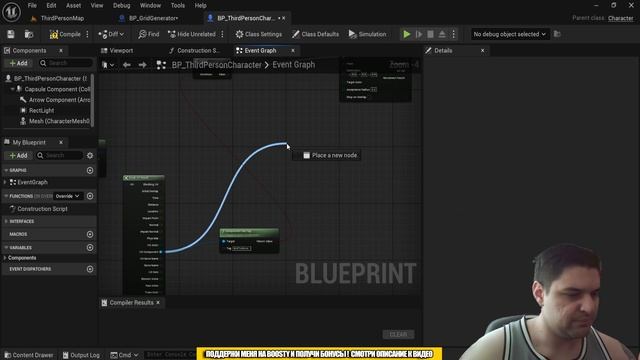Open the functions Override dropdown
Image resolution: width=640 pixels, height=360 pixels.
68,196
